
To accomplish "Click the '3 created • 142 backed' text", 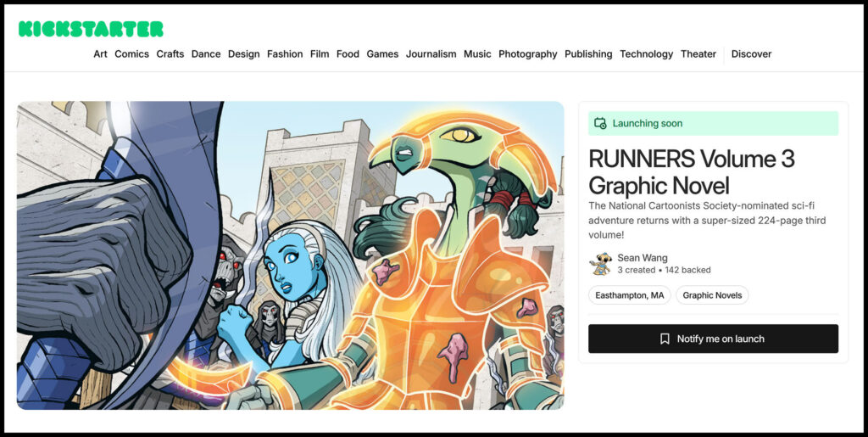I will click(x=664, y=270).
